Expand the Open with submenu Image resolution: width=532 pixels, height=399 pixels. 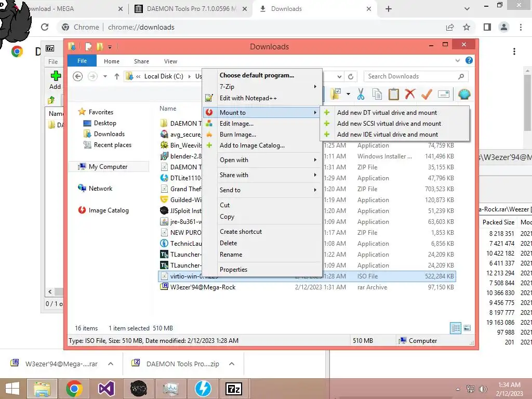(262, 160)
